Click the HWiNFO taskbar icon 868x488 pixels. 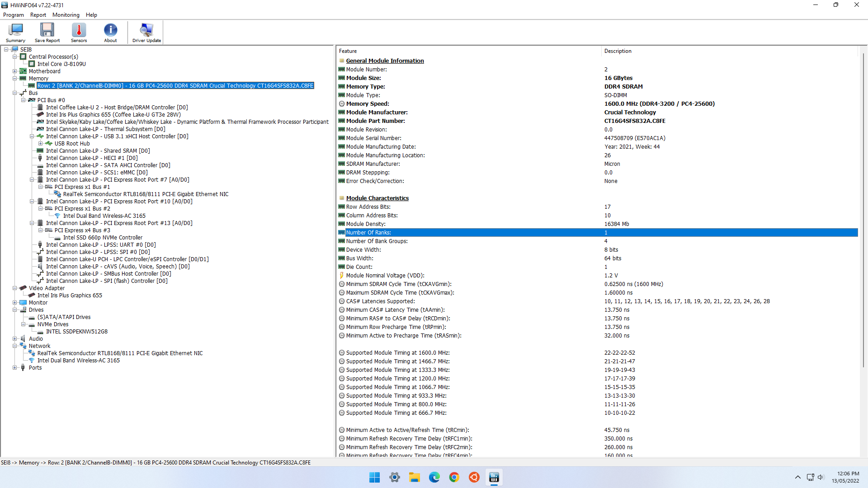(494, 478)
